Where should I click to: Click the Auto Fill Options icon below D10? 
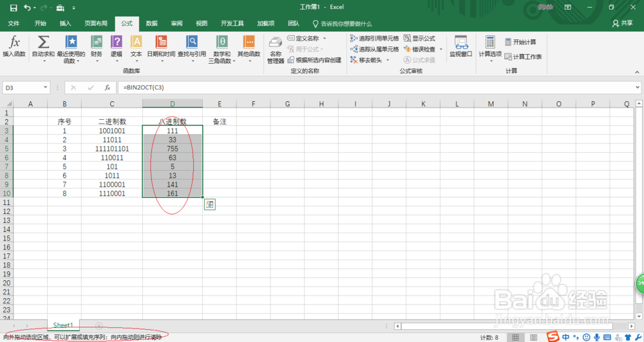click(x=209, y=204)
